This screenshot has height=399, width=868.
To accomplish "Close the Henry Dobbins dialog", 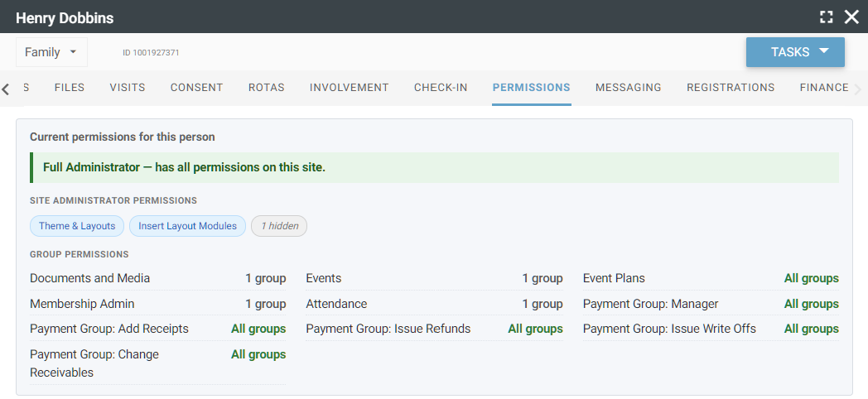I will coord(851,17).
